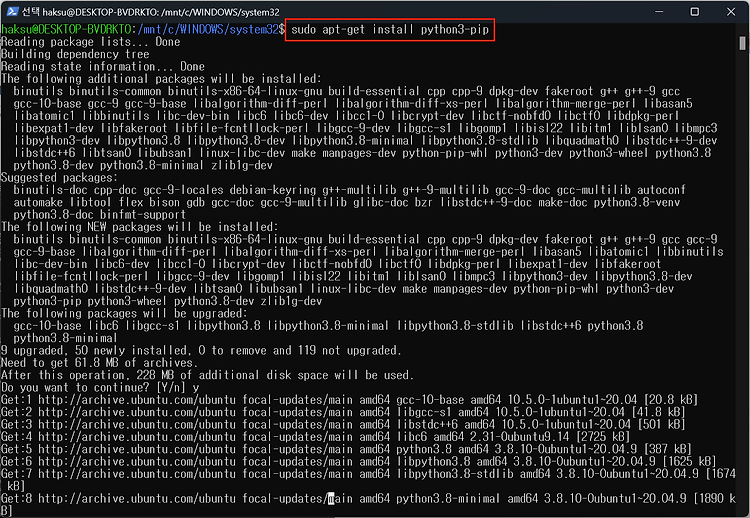750x518 pixels.
Task: Click 'The following NEW packages will be installed:'
Action: (140, 227)
